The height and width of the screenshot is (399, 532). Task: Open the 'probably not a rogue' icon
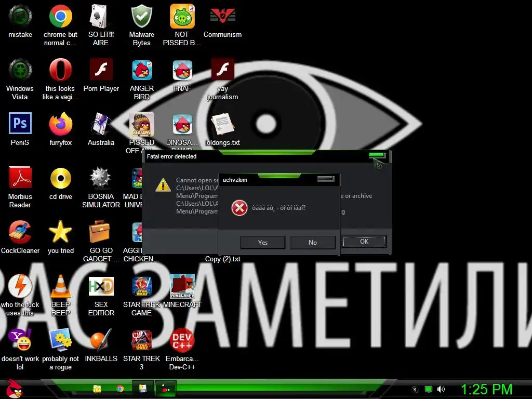pyautogui.click(x=60, y=340)
